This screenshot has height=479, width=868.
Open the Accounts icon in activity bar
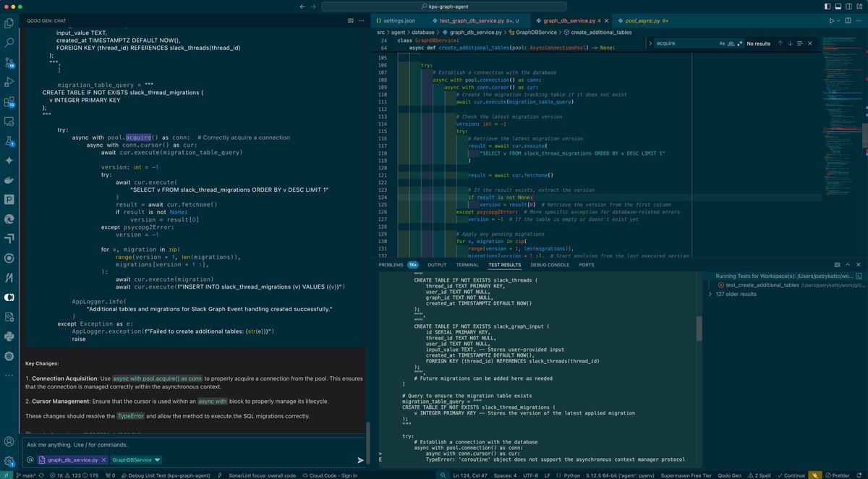(9, 441)
